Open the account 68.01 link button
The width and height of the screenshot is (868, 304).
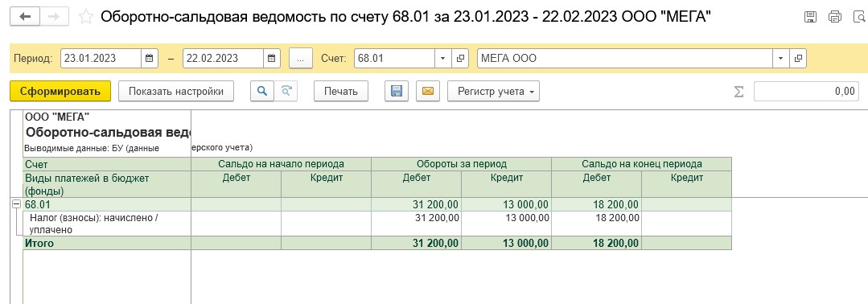[x=461, y=58]
